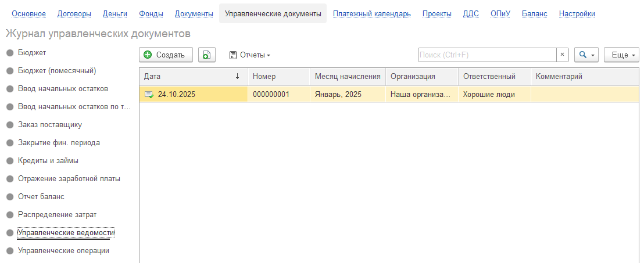This screenshot has width=644, height=263.
Task: Expand the search options dropdown arrow
Action: 593,55
